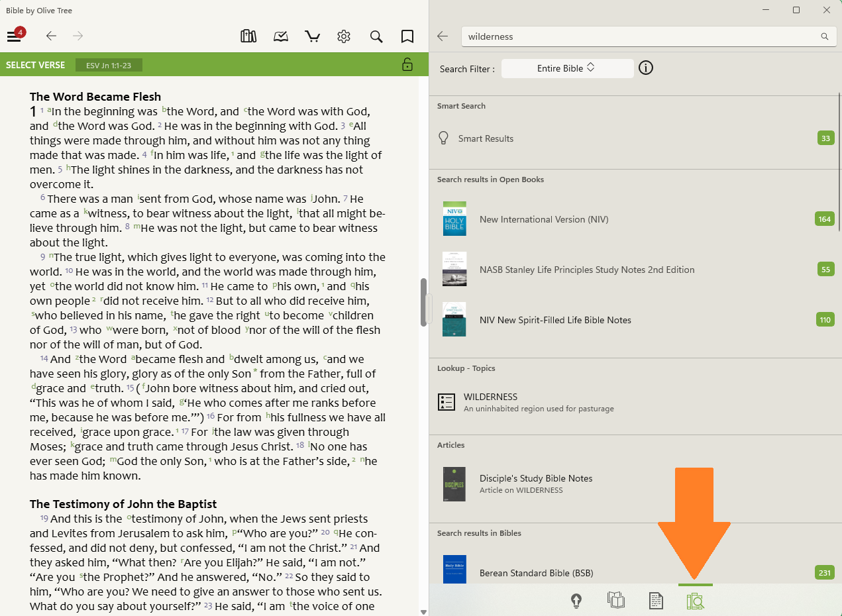The height and width of the screenshot is (616, 842).
Task: Open NIV New Spirit-Filled Life Bible Notes
Action: point(635,320)
